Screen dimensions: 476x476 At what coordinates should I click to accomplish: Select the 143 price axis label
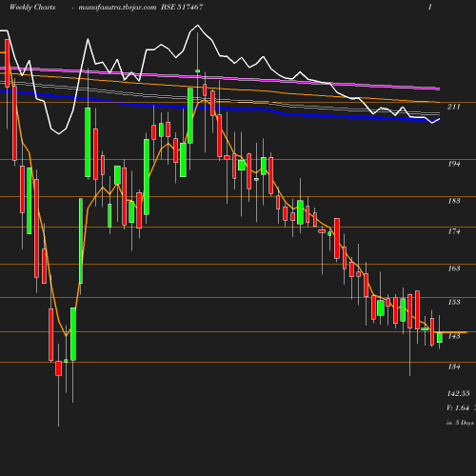click(454, 336)
